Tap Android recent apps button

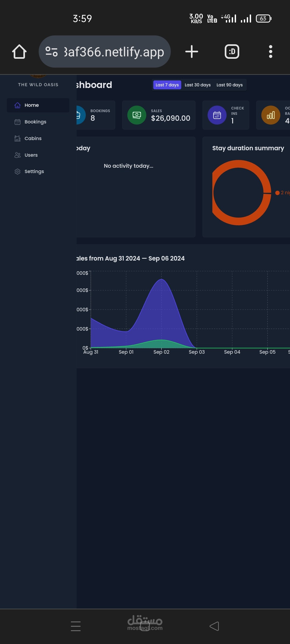pos(76,626)
